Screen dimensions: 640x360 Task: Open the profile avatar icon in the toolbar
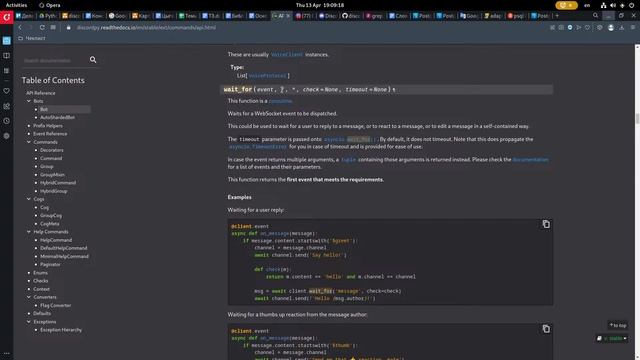(611, 27)
